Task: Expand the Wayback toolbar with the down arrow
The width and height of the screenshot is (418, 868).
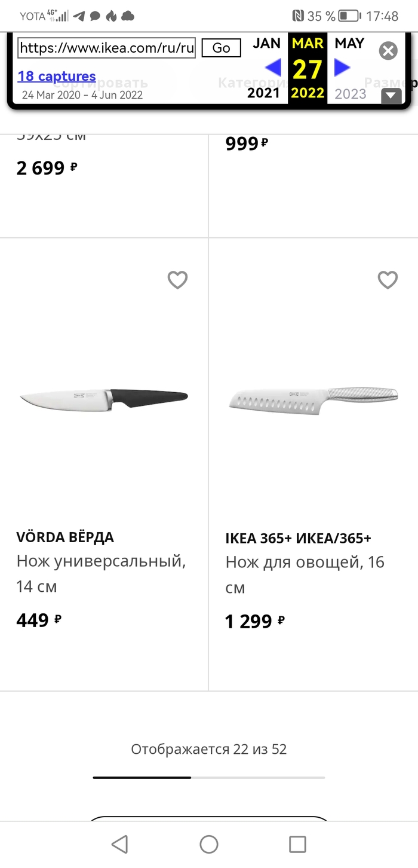Action: pos(391,96)
